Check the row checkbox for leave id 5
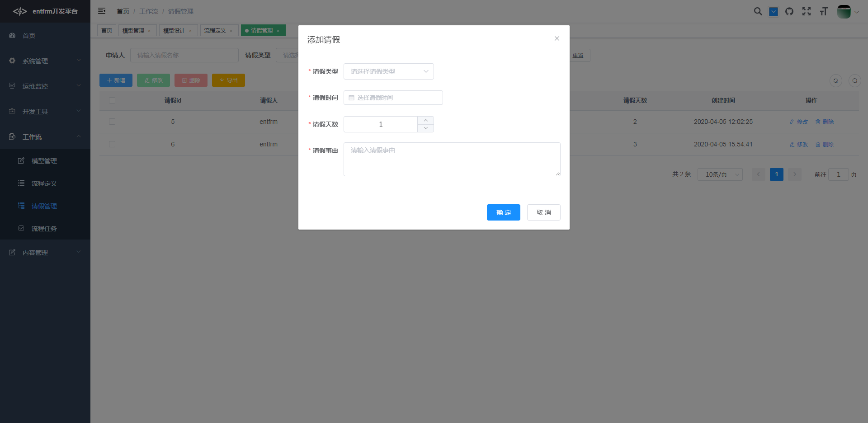 click(112, 122)
